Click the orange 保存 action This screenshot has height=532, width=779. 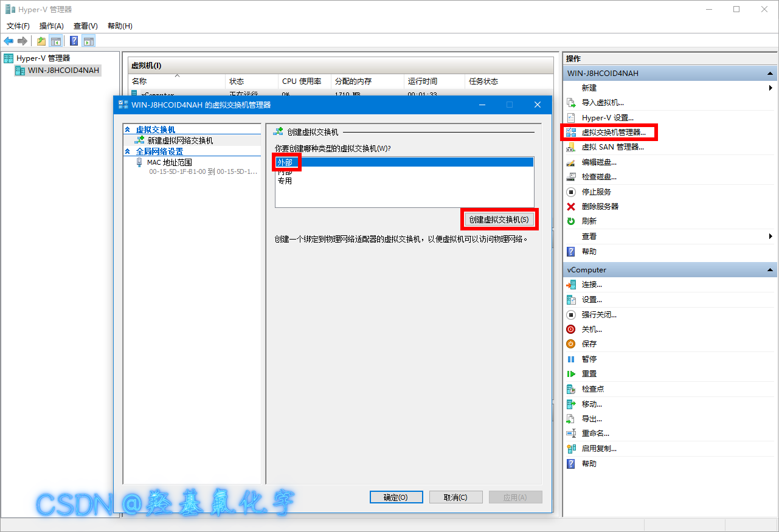tap(570, 344)
